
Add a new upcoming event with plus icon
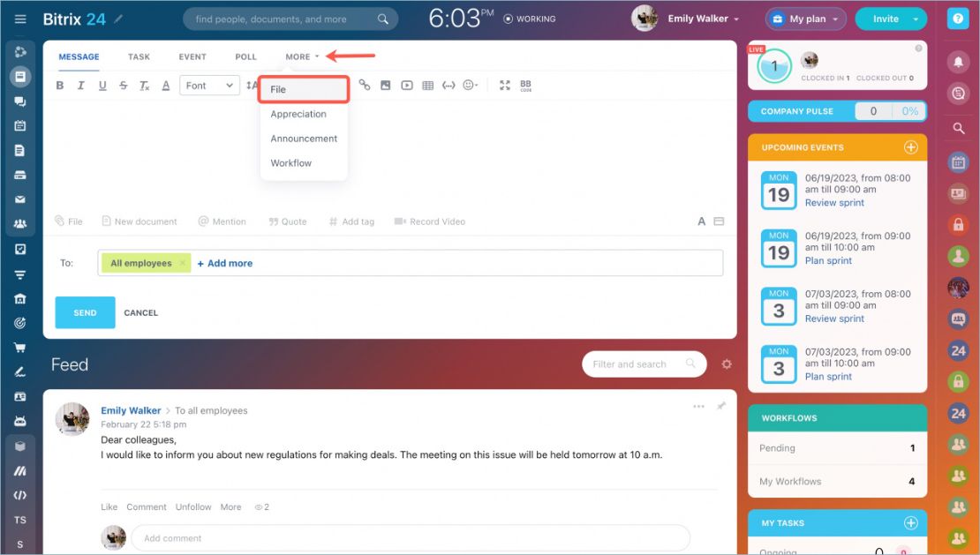910,147
